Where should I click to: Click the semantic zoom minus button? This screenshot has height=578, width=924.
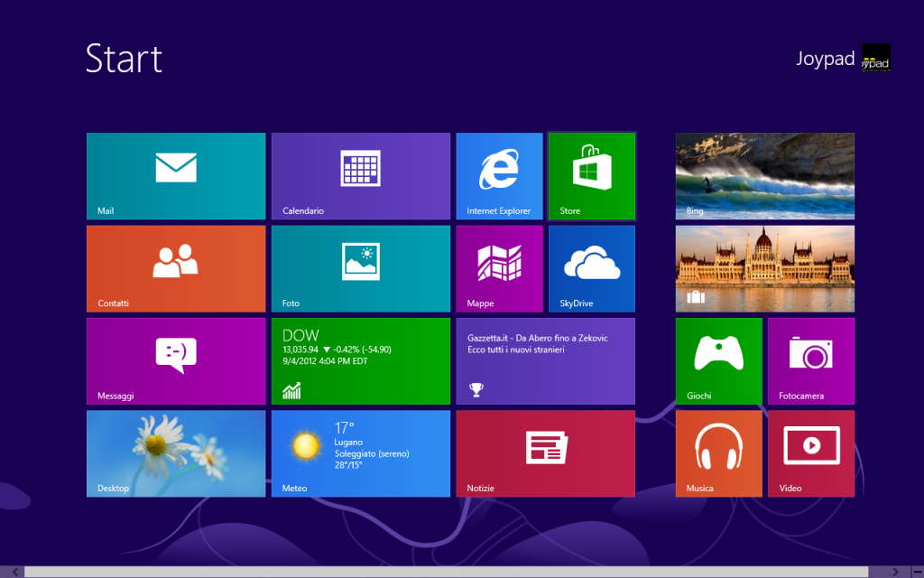917,572
